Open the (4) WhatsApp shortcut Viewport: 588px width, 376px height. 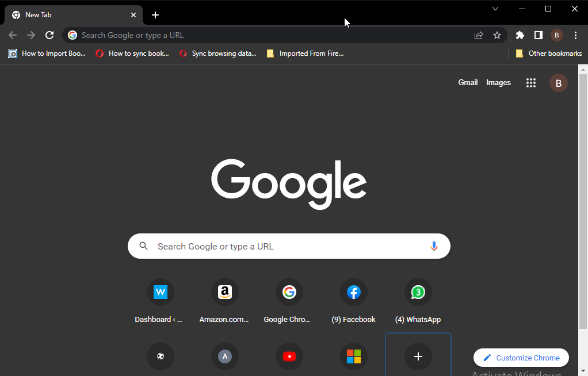pos(418,301)
